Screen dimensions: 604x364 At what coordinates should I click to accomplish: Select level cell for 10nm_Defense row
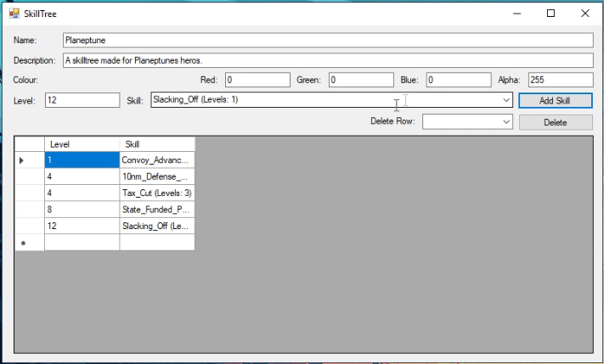click(x=82, y=176)
